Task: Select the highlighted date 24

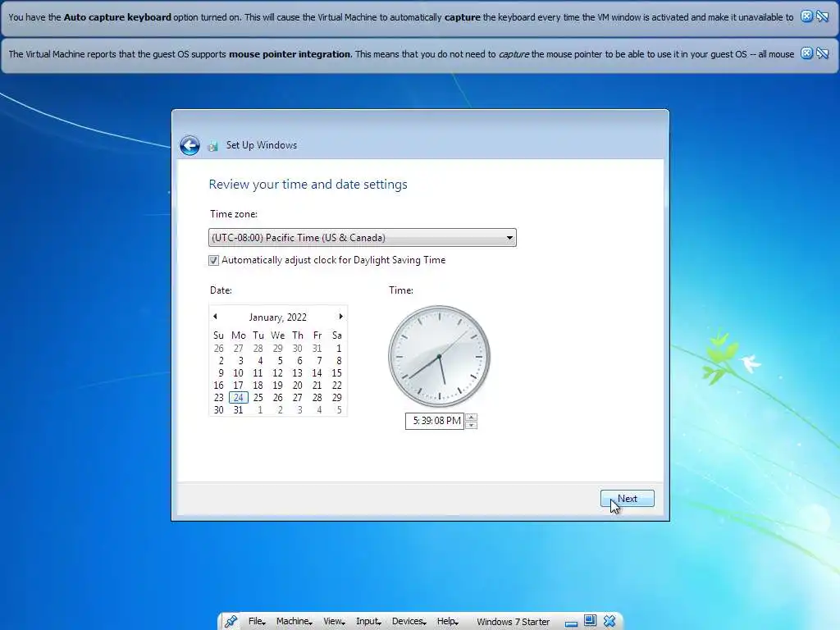Action: (239, 398)
